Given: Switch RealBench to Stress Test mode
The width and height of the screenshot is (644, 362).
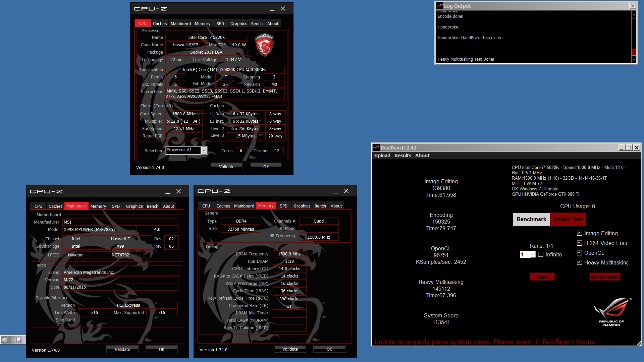Looking at the screenshot, I should (568, 219).
